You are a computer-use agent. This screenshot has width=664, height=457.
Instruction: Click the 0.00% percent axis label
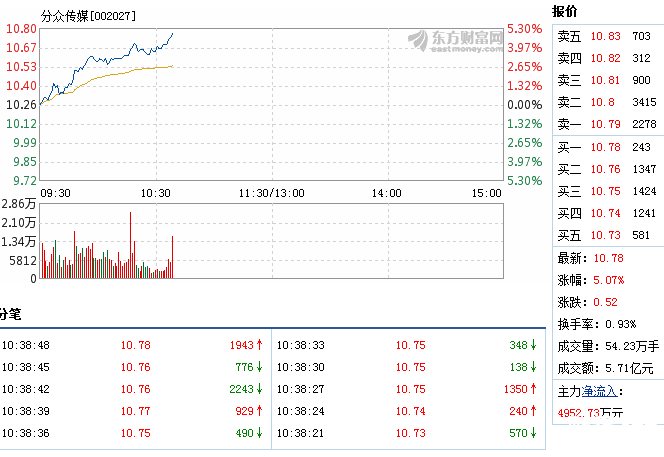point(525,105)
